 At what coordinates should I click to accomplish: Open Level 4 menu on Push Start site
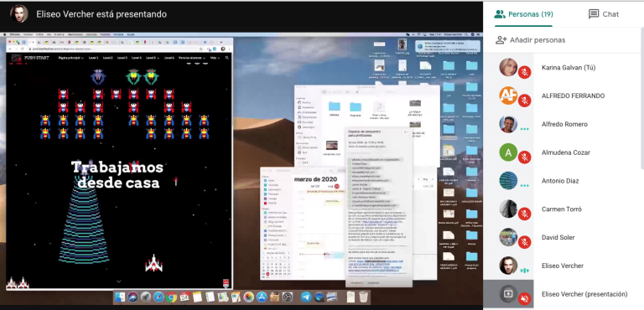[x=137, y=58]
